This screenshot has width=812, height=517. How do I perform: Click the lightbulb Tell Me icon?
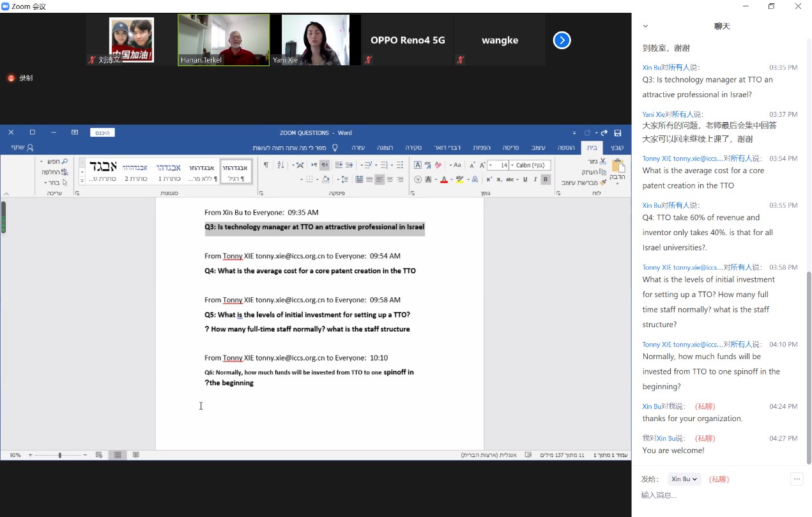click(x=335, y=148)
